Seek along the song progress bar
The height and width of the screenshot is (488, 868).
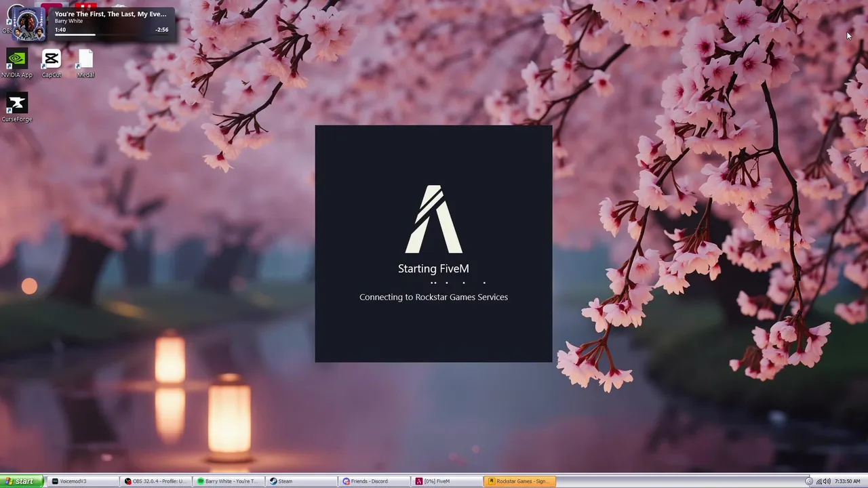point(112,35)
